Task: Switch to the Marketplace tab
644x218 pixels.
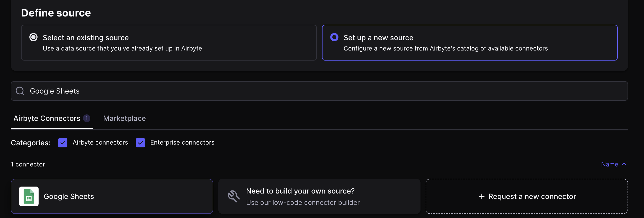Action: click(124, 118)
